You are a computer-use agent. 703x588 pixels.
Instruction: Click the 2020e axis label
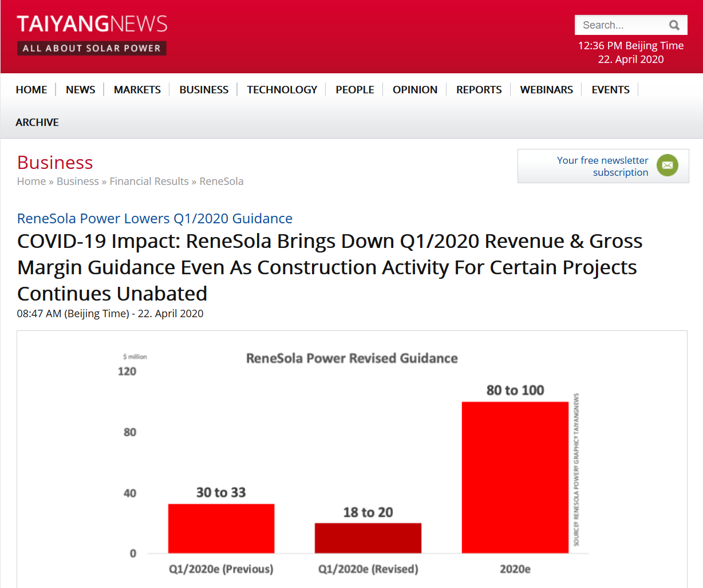(x=515, y=569)
